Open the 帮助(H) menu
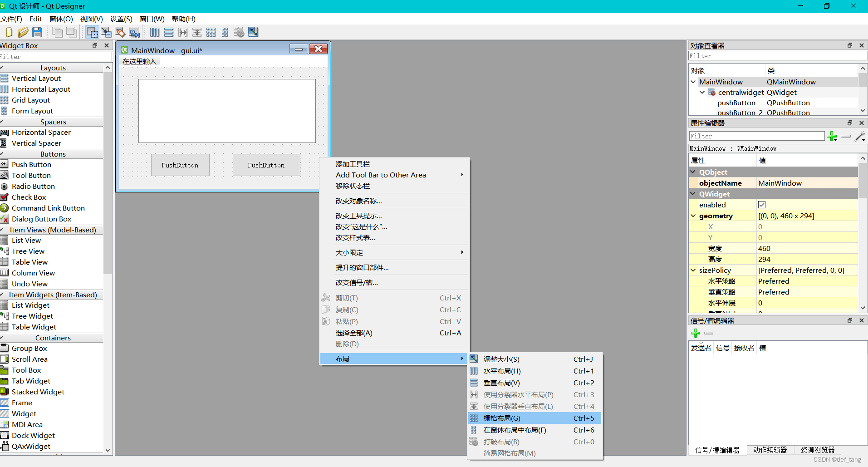Image resolution: width=868 pixels, height=467 pixels. [183, 19]
